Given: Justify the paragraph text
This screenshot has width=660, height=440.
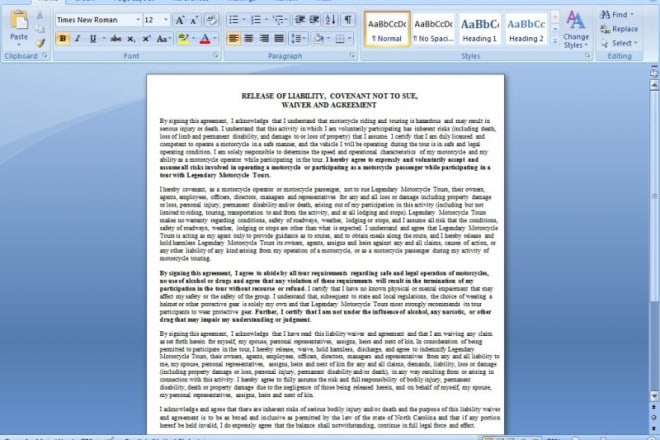Looking at the screenshot, I should pos(279,39).
